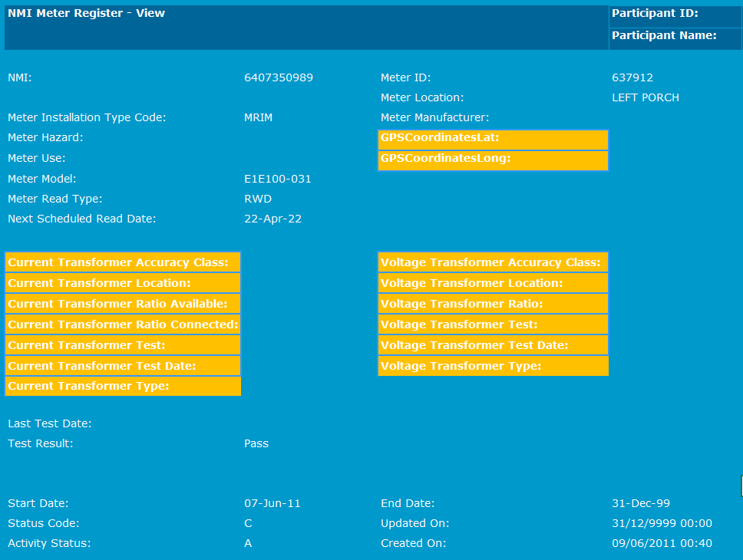Screen dimensions: 743x560
Task: Click the GPSCoordinatesLat highlighted field
Action: pos(493,139)
